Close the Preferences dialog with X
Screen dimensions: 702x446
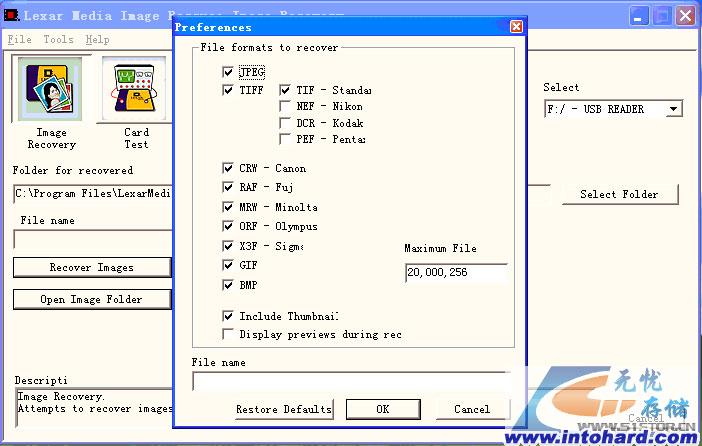tap(516, 27)
